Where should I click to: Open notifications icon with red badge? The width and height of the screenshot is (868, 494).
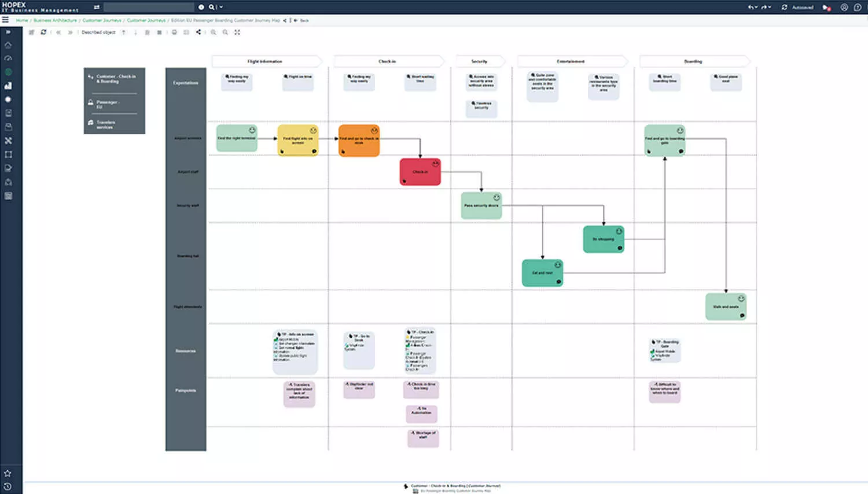826,8
